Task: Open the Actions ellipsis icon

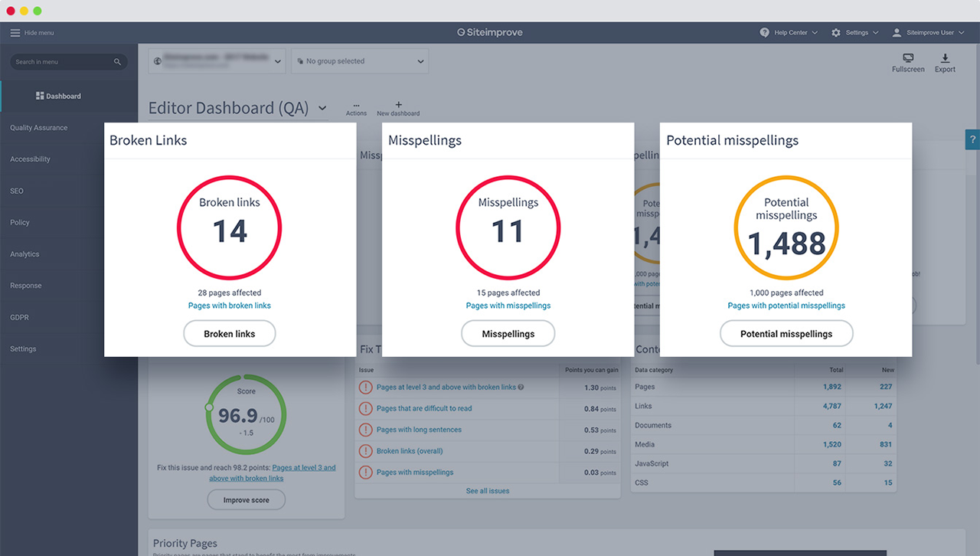Action: (x=356, y=107)
